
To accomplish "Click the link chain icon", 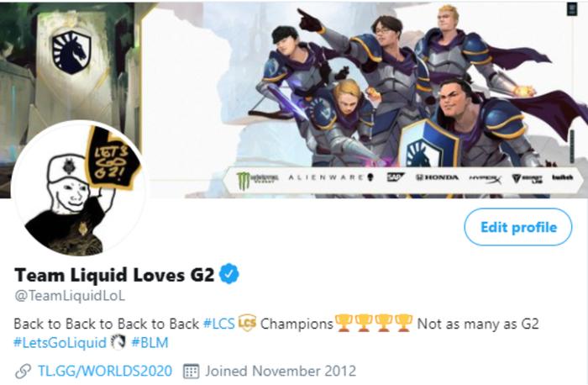I will coord(23,371).
